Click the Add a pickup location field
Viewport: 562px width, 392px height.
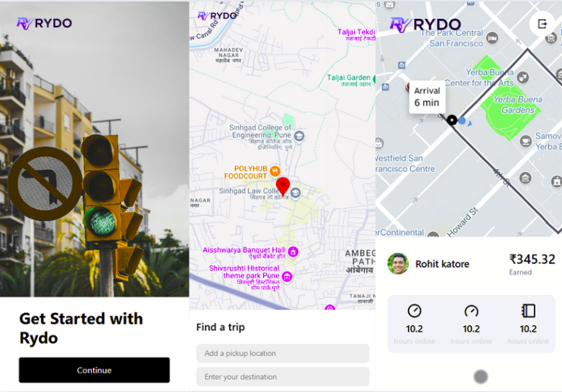pos(283,353)
